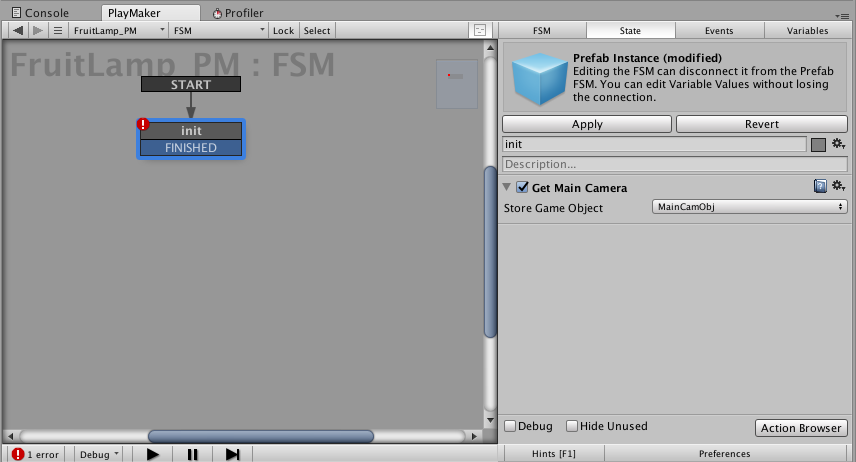Switch to the Variables tab

(807, 31)
